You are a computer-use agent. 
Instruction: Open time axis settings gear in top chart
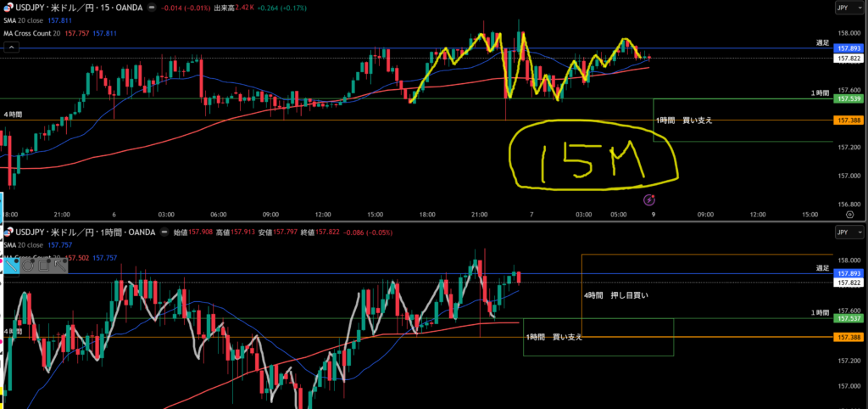click(x=849, y=215)
